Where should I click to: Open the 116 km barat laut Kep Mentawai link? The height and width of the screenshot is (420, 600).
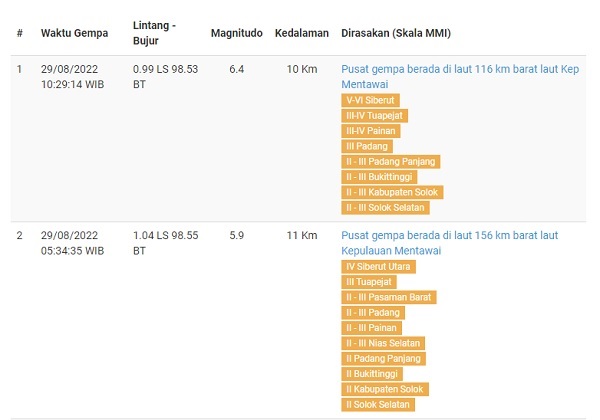(460, 77)
